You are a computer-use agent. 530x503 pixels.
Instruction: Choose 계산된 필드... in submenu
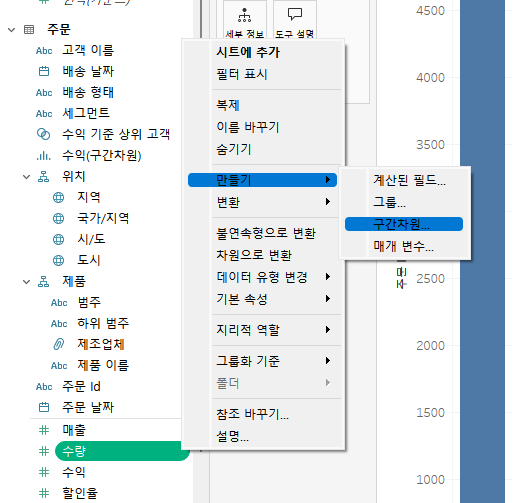[409, 180]
